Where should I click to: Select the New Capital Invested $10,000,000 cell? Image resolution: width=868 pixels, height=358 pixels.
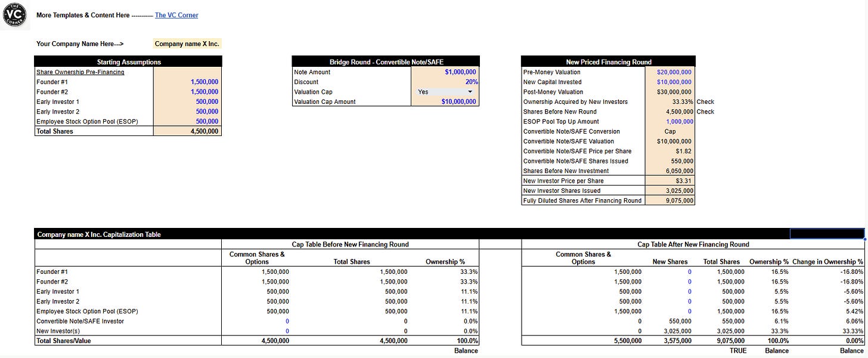(670, 82)
